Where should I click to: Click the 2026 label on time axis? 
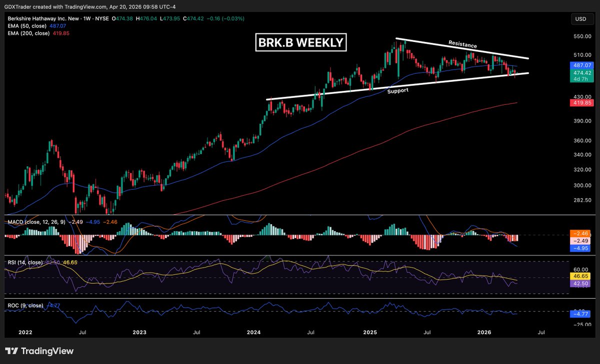click(x=484, y=332)
